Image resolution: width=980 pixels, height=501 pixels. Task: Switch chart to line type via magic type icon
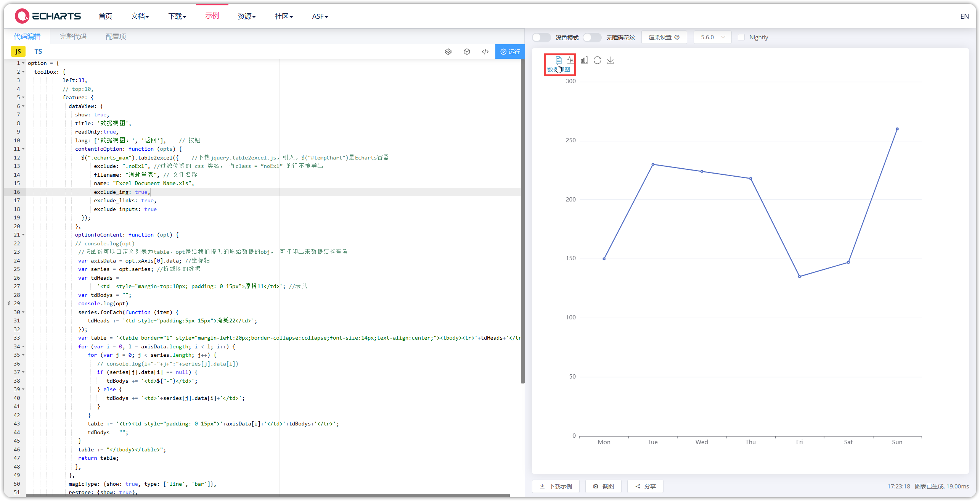[x=571, y=60]
